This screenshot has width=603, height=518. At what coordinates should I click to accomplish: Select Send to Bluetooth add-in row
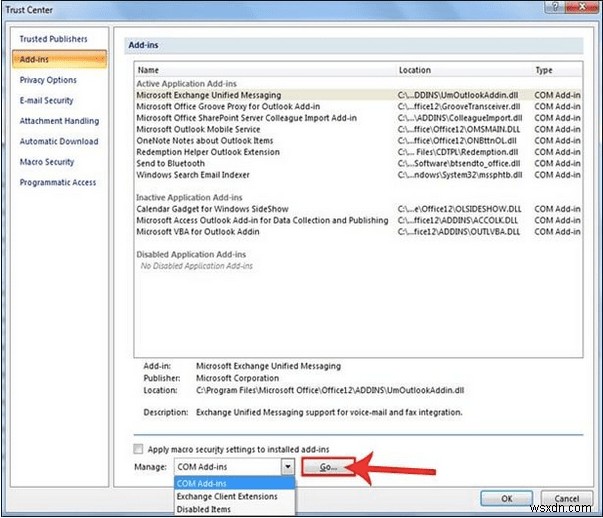(358, 163)
